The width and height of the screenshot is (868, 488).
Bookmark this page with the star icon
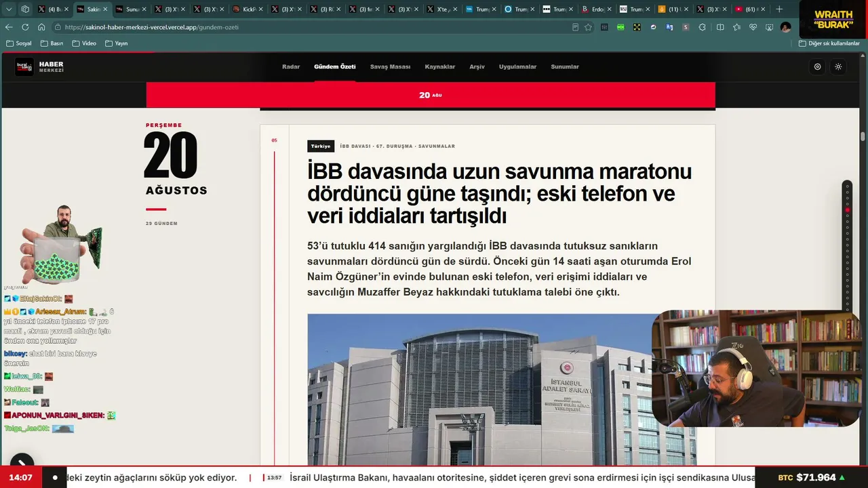[588, 27]
